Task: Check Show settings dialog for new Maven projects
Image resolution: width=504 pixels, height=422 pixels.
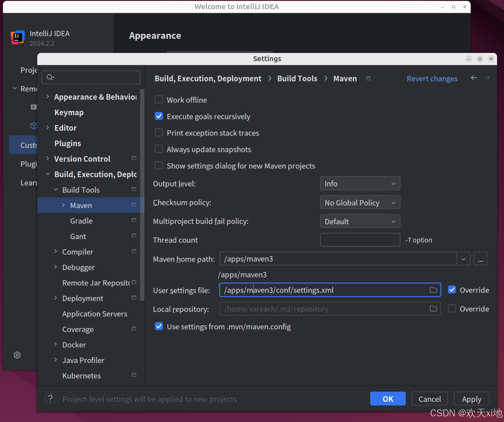Action: (159, 165)
